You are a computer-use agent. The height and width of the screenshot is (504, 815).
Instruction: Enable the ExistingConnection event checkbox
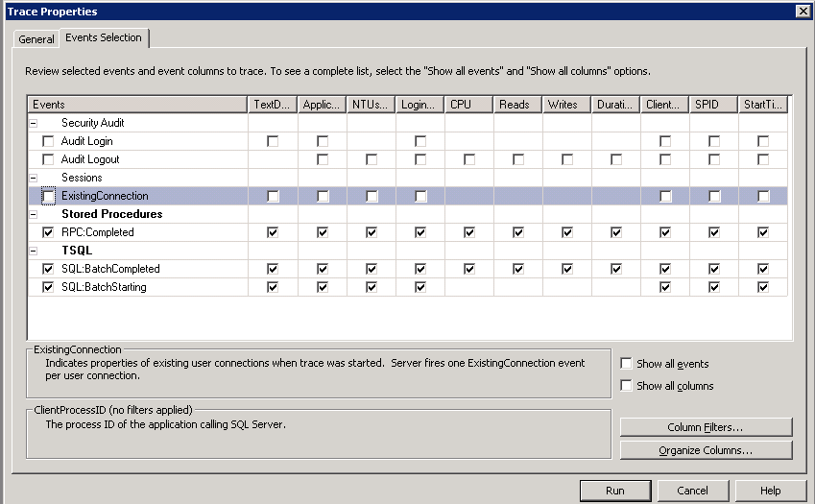(x=48, y=196)
